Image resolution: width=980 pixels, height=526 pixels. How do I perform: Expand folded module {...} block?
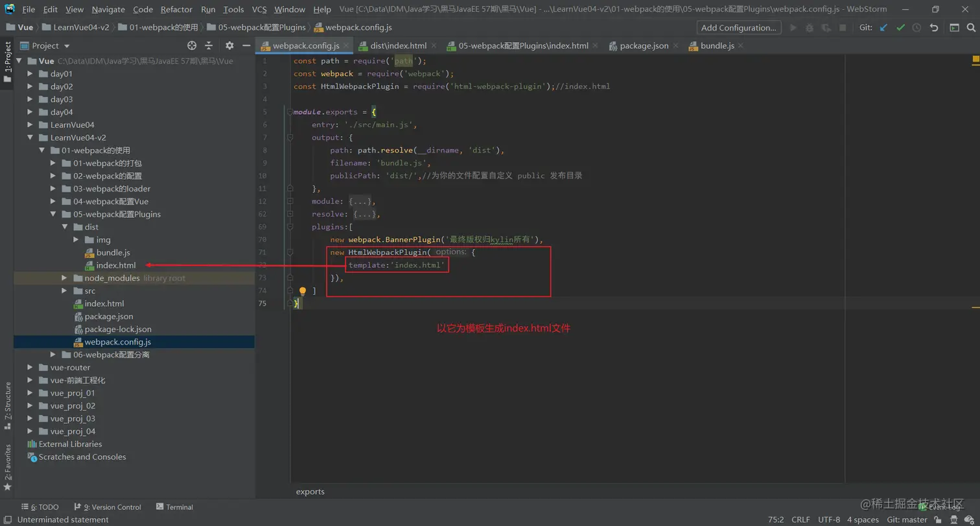pyautogui.click(x=360, y=202)
